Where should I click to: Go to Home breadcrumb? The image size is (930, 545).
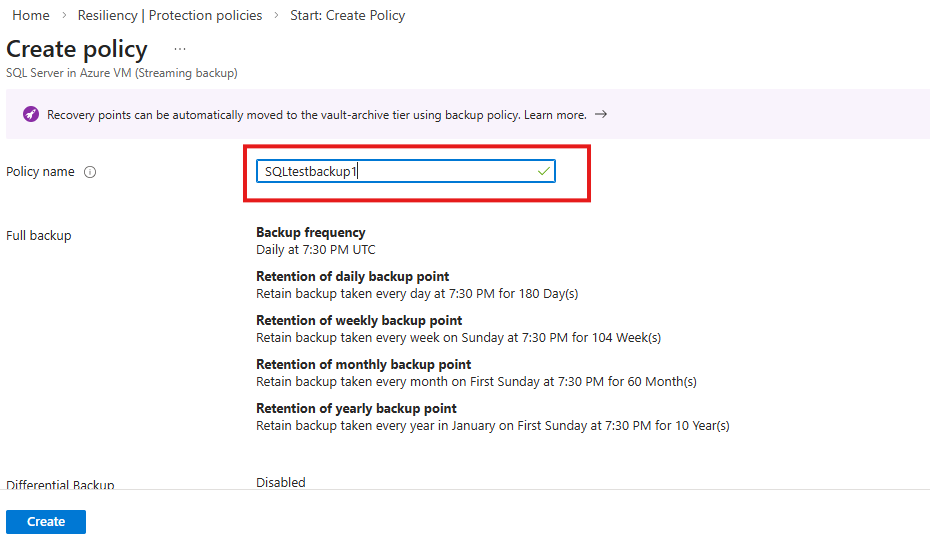tap(31, 16)
